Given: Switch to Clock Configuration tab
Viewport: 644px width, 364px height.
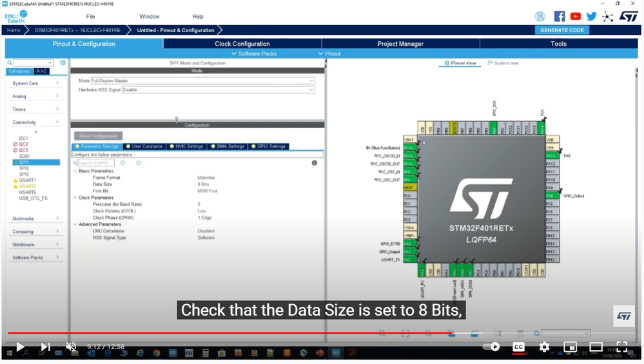Looking at the screenshot, I should click(242, 44).
